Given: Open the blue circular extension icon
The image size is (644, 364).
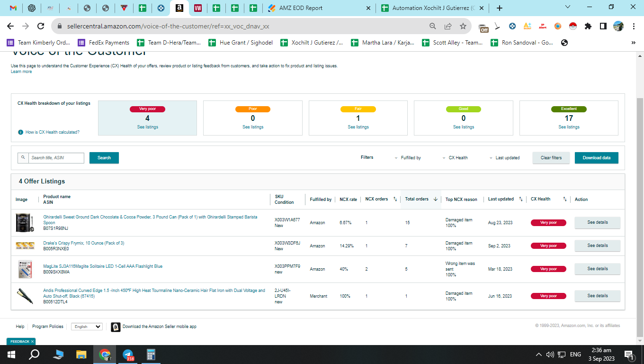Looking at the screenshot, I should [x=512, y=26].
